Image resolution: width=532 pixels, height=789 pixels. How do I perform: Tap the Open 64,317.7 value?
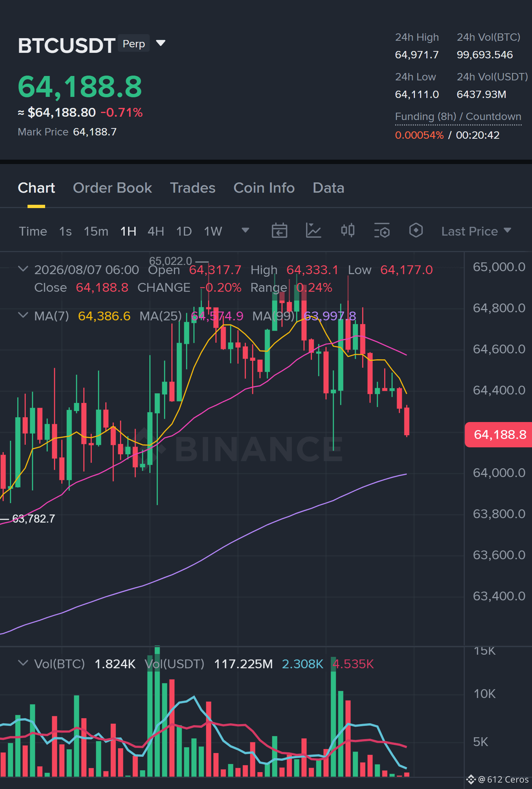click(215, 270)
